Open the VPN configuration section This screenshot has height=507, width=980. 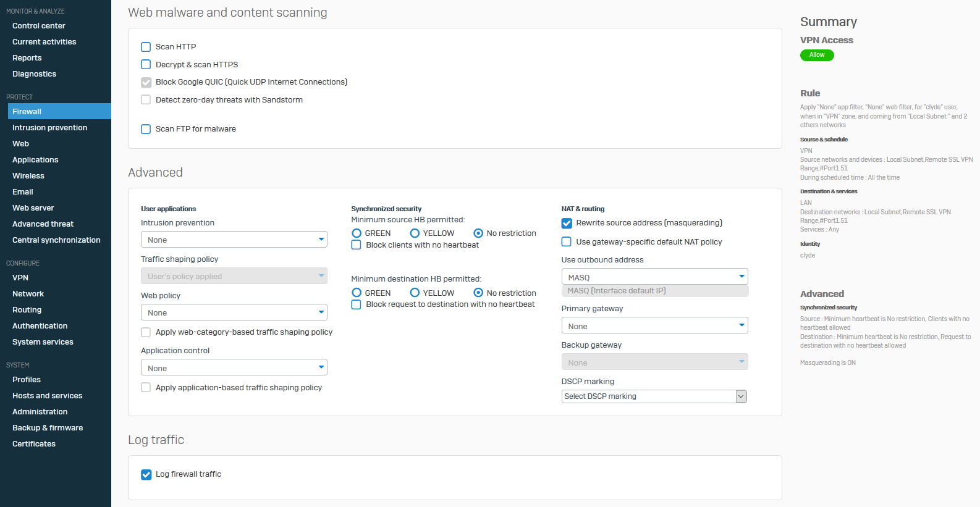(20, 278)
